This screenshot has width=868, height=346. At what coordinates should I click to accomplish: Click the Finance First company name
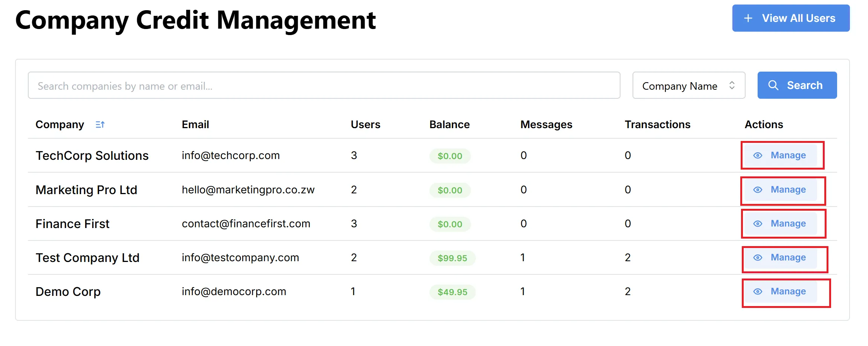click(x=72, y=224)
